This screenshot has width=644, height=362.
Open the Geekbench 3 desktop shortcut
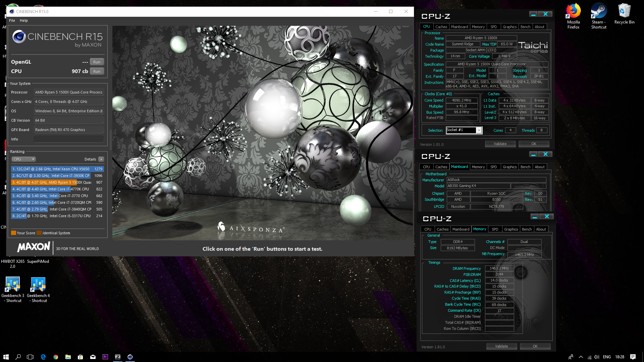[x=13, y=290]
